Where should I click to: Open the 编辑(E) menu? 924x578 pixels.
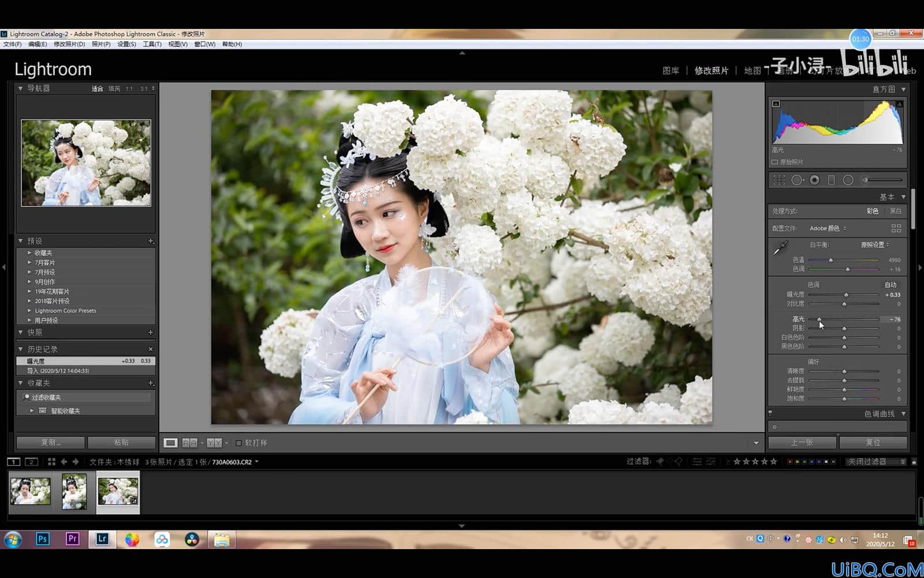[x=38, y=44]
